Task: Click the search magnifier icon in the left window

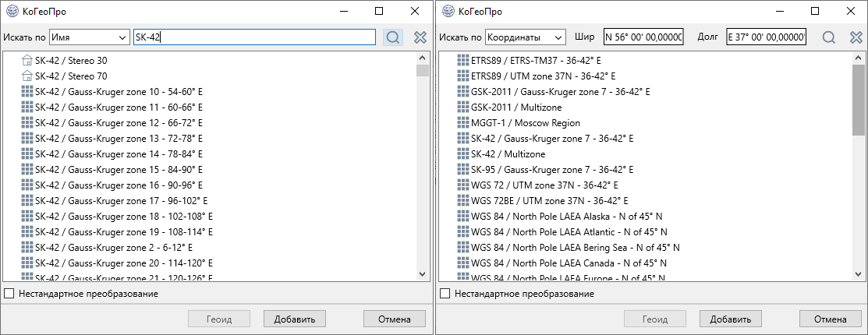Action: click(x=393, y=37)
